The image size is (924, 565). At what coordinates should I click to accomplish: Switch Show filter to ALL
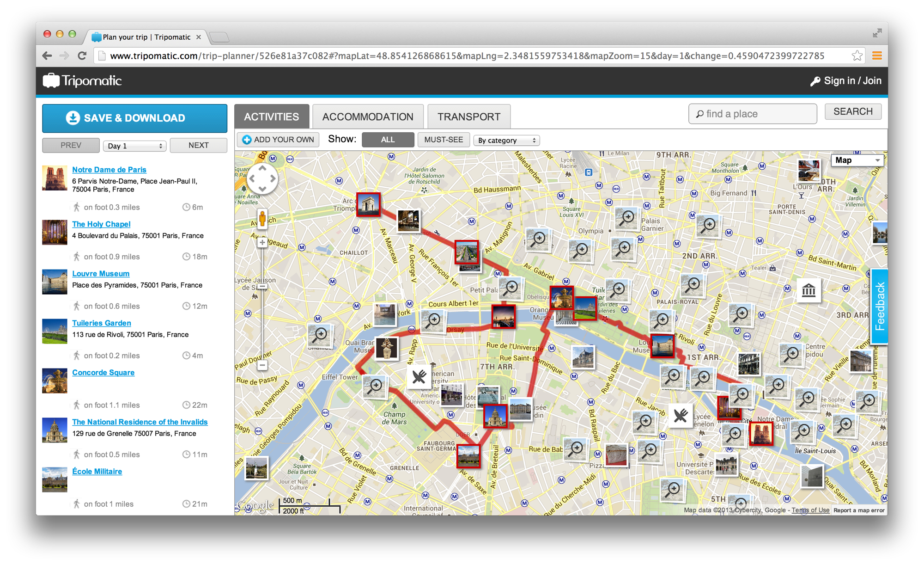[x=388, y=140]
